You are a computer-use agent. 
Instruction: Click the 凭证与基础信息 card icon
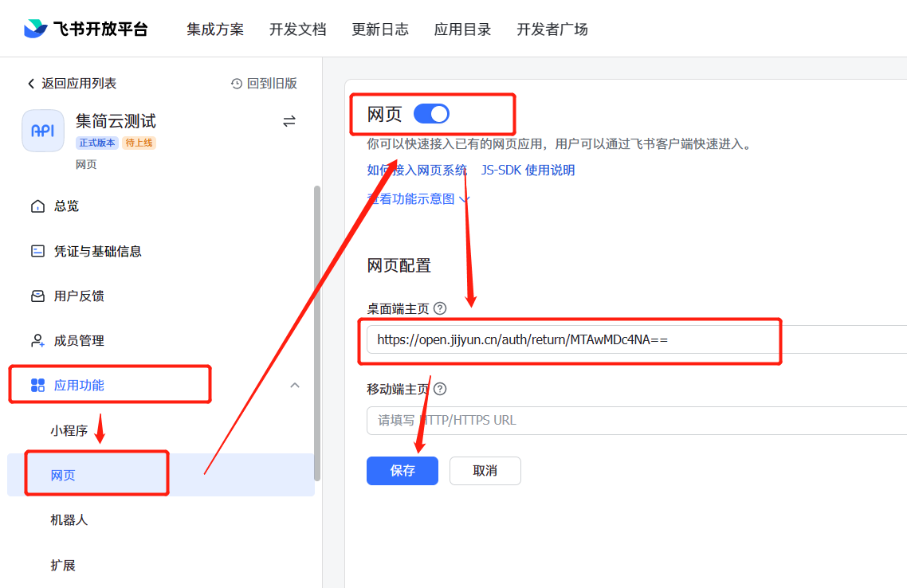pyautogui.click(x=37, y=251)
